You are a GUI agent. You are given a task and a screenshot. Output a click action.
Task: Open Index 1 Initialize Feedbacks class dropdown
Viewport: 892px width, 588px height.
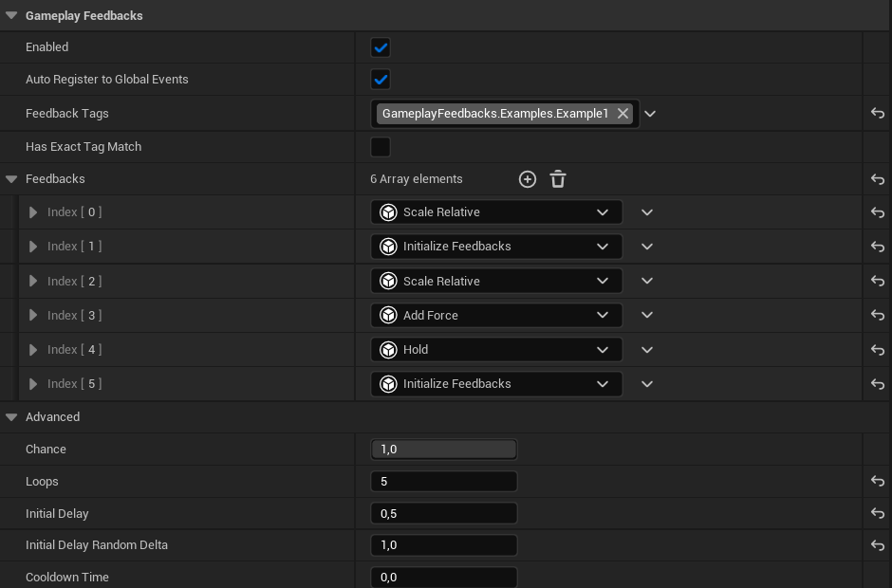point(496,247)
